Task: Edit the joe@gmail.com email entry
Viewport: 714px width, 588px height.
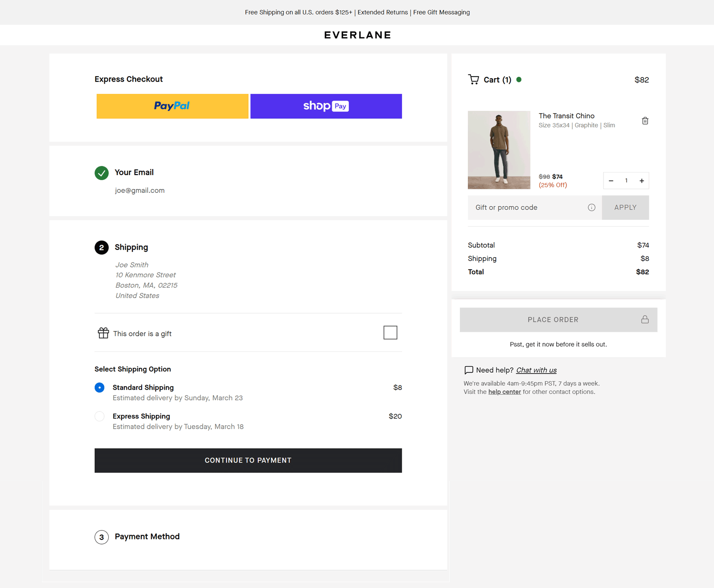Action: click(x=140, y=191)
